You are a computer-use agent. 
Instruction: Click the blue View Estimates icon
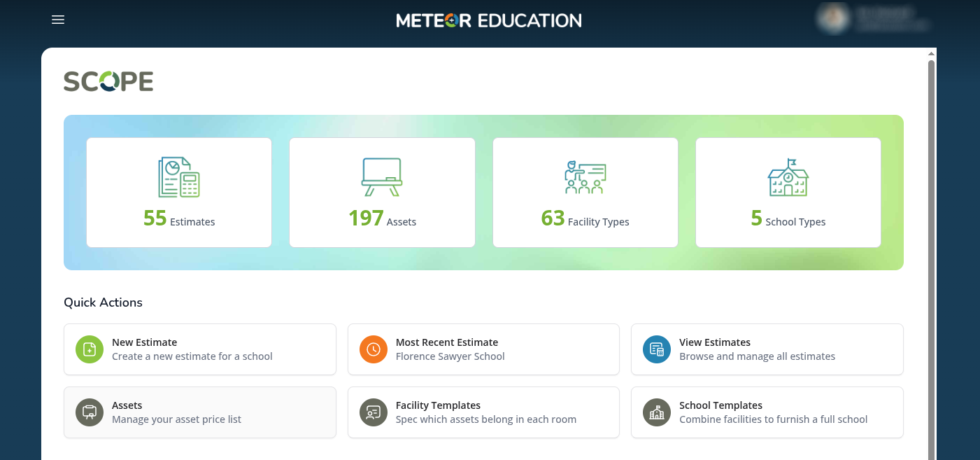tap(657, 349)
